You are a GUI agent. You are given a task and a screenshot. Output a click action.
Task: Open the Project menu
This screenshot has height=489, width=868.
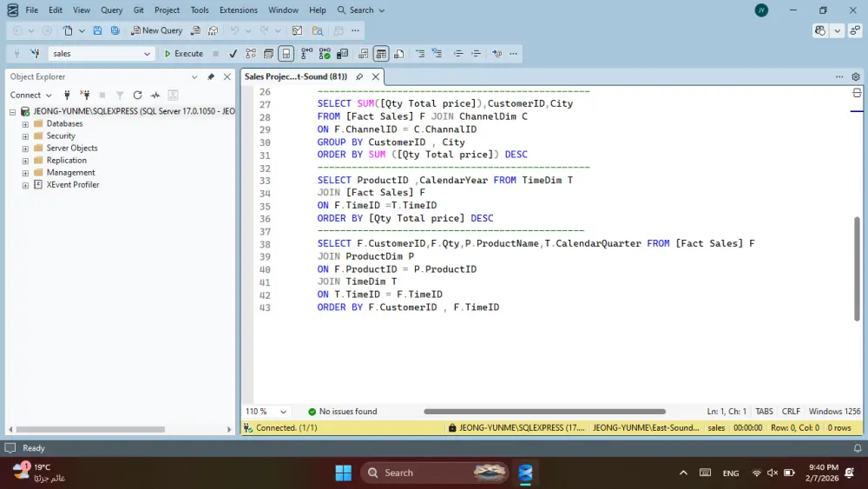coord(167,10)
